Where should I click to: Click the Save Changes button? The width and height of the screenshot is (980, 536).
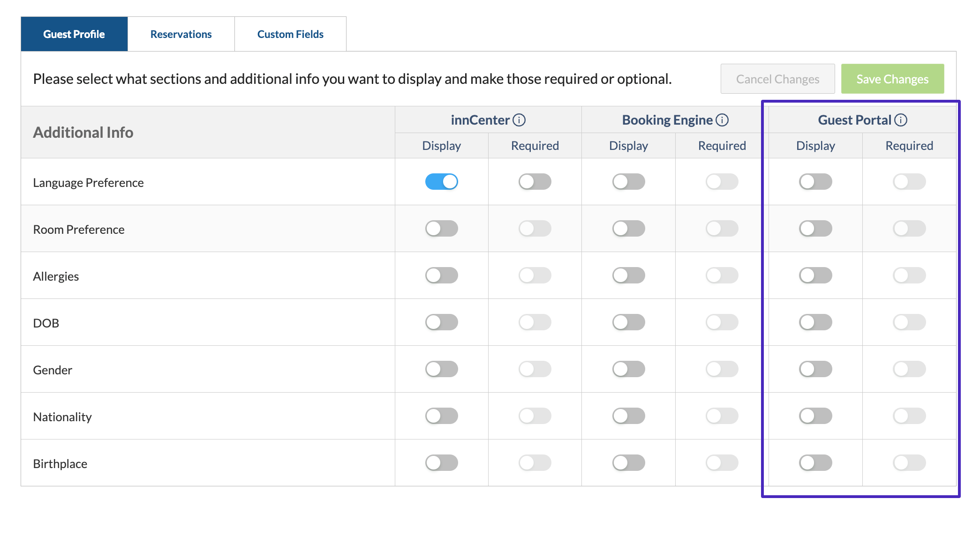(892, 79)
